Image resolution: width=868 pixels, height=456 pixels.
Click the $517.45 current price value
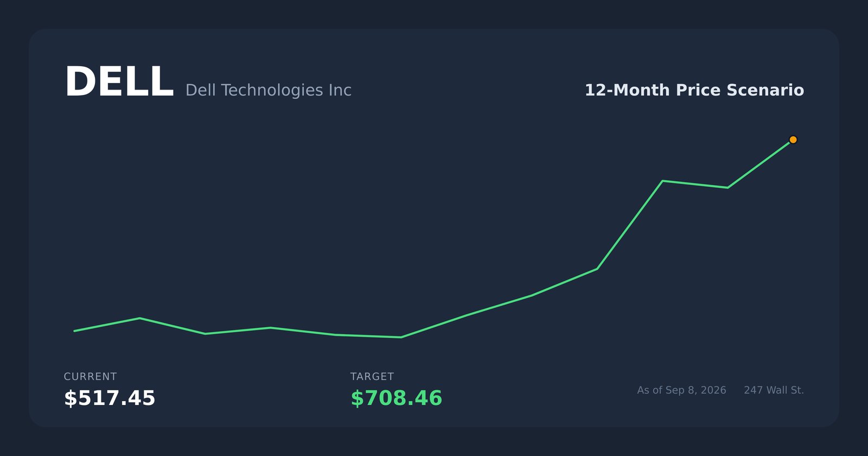(x=110, y=398)
